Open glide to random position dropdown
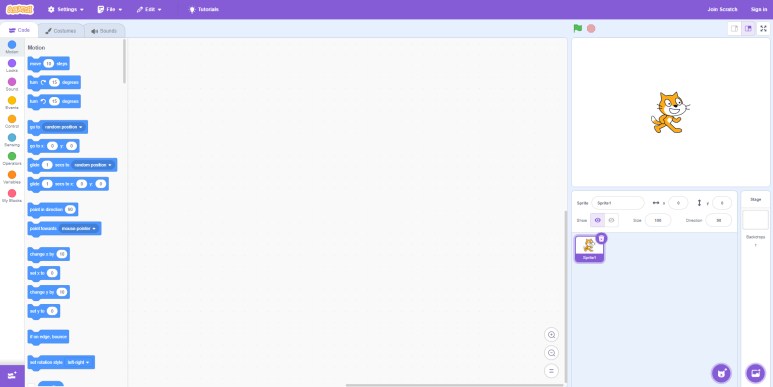This screenshot has height=387, width=773. click(93, 165)
